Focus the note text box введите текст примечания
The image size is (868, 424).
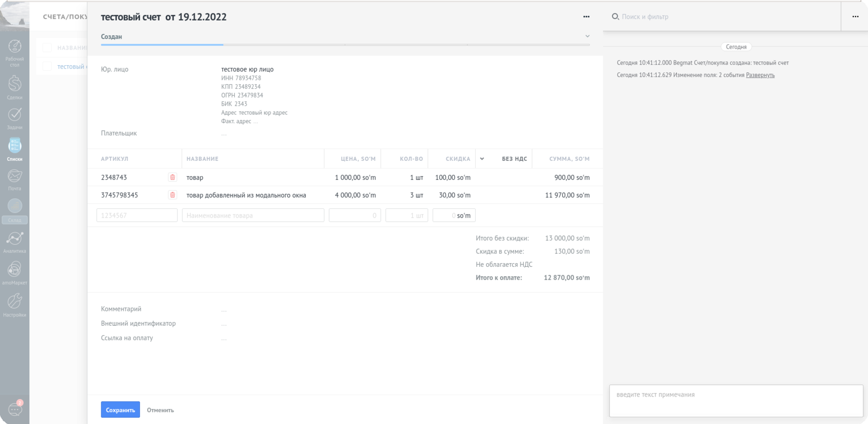point(736,400)
